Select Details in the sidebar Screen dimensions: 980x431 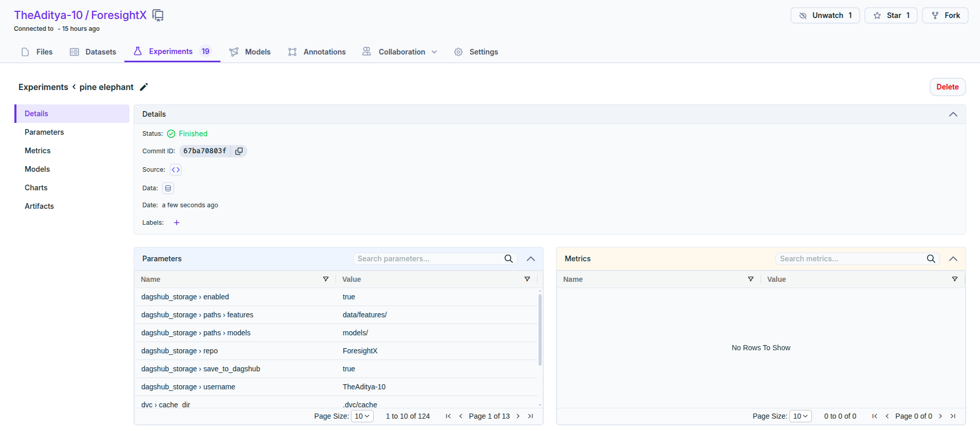point(72,114)
